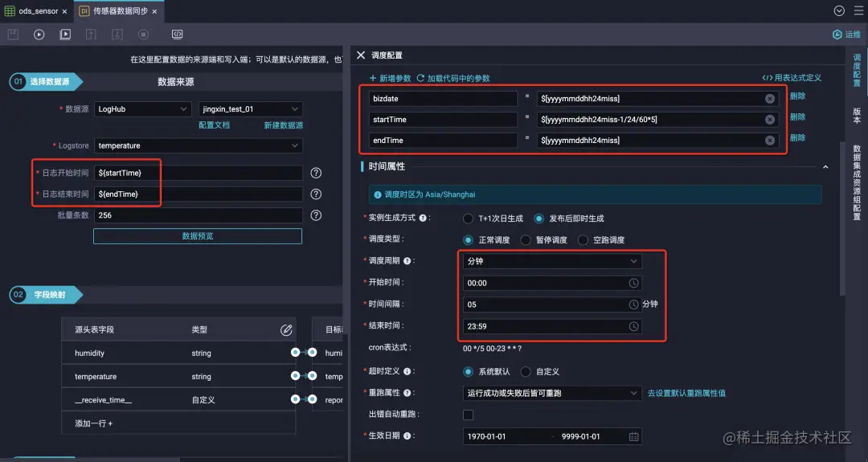The image size is (868, 462).
Task: Click the code script mode icon
Action: (177, 35)
